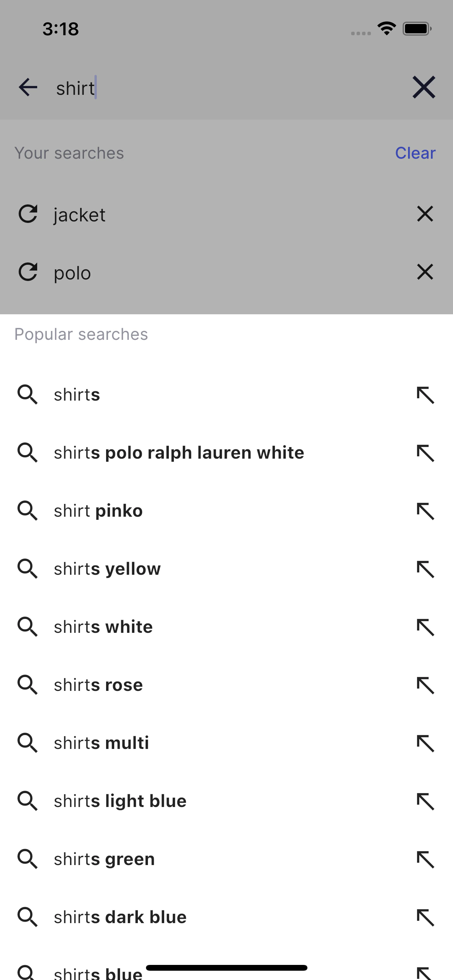Click the magnifier icon next to 'shirts'
This screenshot has width=453, height=980.
click(27, 394)
